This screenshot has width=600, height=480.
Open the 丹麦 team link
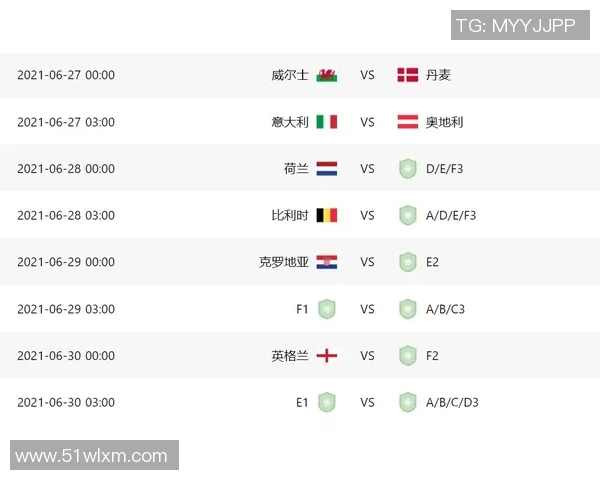coord(438,75)
